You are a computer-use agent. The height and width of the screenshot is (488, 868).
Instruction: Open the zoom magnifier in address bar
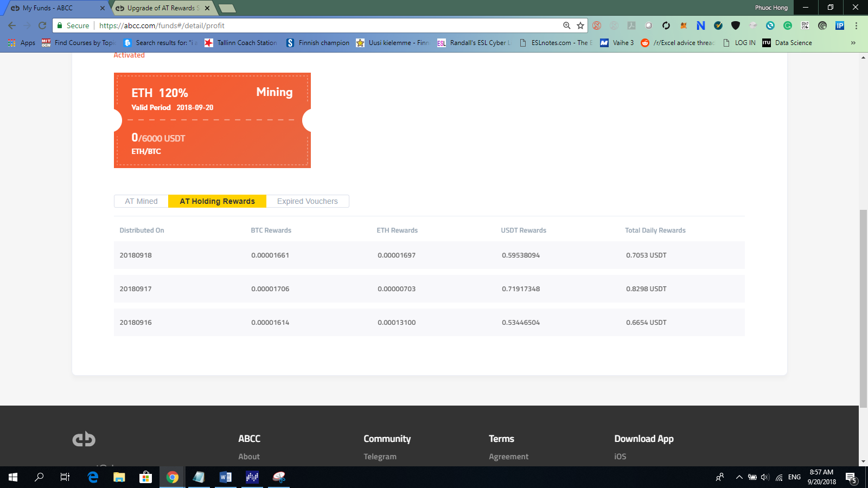click(567, 25)
